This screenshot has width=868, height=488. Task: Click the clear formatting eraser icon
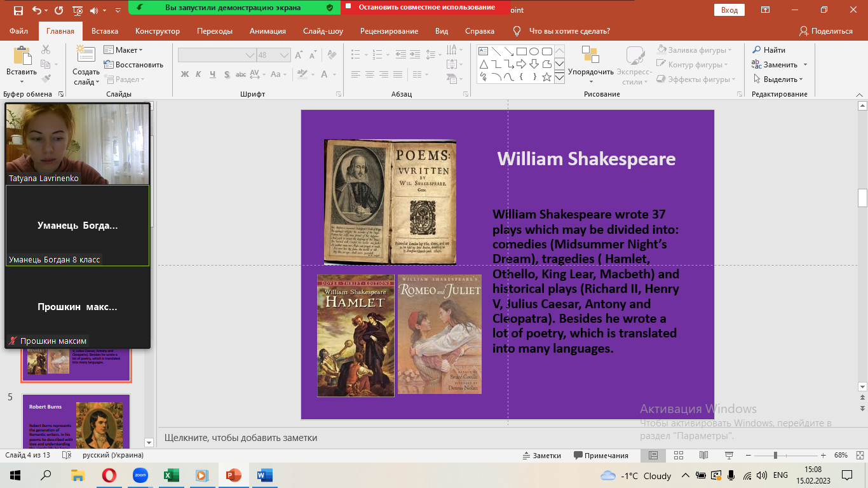331,55
